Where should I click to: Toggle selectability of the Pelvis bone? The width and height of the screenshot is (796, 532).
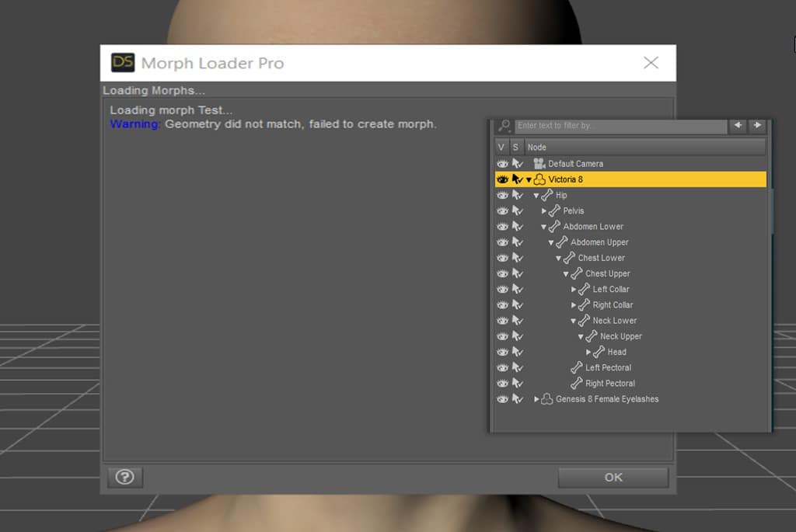(x=518, y=211)
